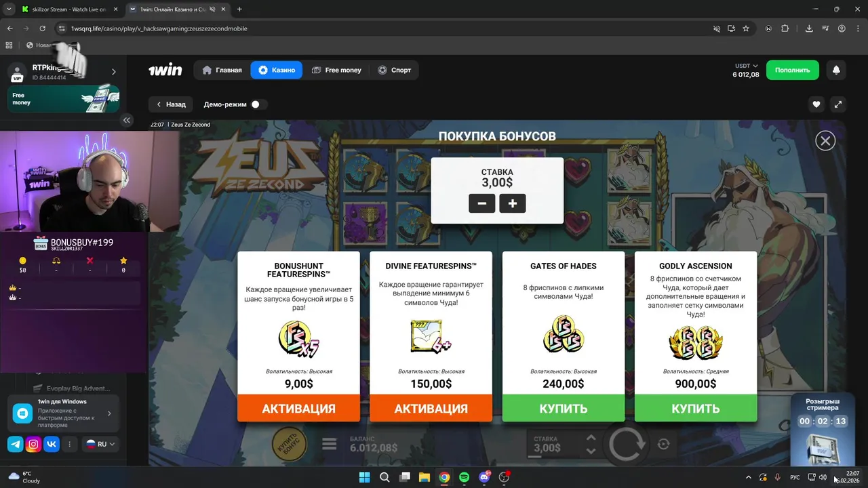Click the green Пополнить deposit button

point(792,70)
